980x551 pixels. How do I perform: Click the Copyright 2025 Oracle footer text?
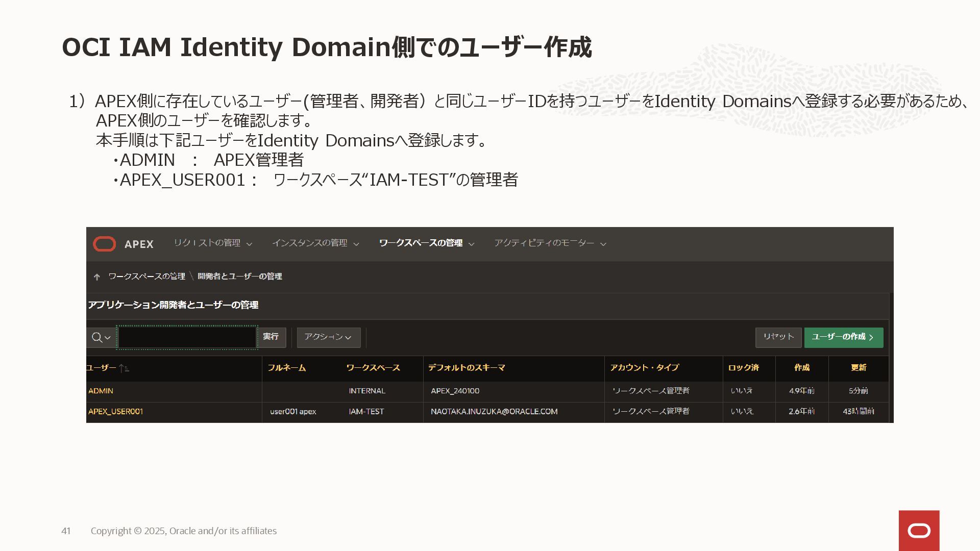184,531
